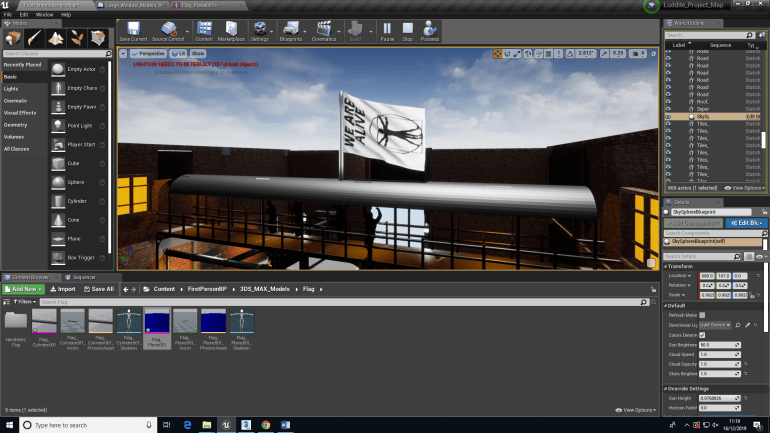Toggle scale snapping icon in viewport

604,54
